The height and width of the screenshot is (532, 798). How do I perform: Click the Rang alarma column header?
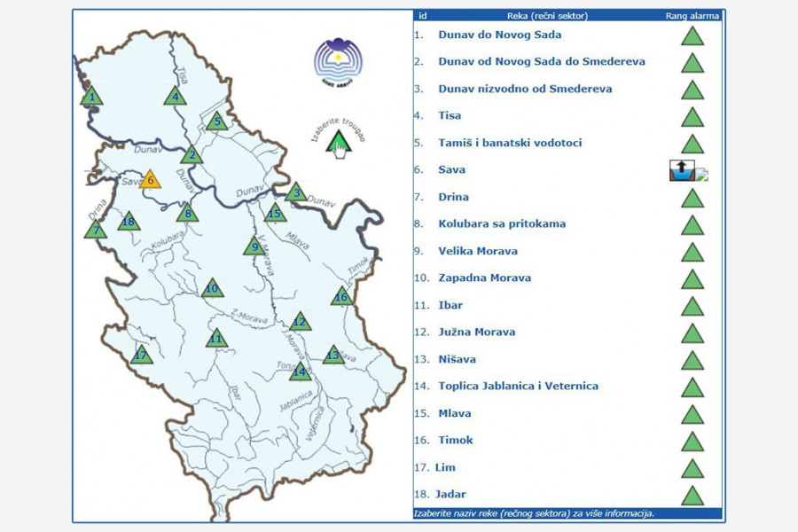point(692,15)
